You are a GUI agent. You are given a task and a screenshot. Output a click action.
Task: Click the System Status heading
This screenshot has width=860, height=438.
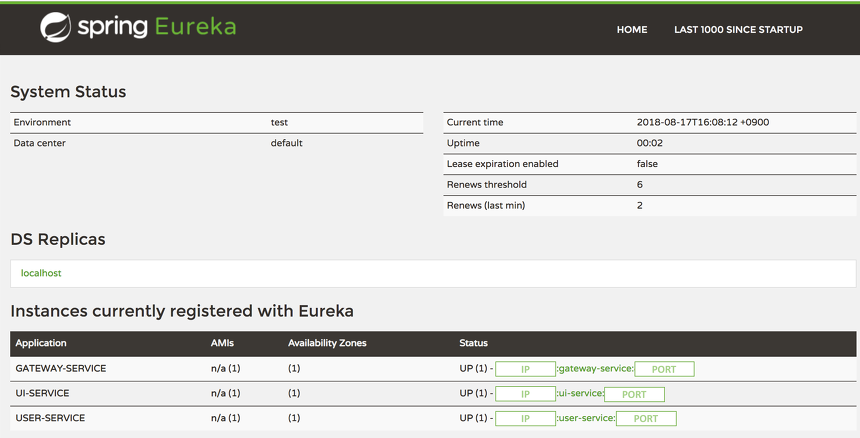pyautogui.click(x=68, y=92)
